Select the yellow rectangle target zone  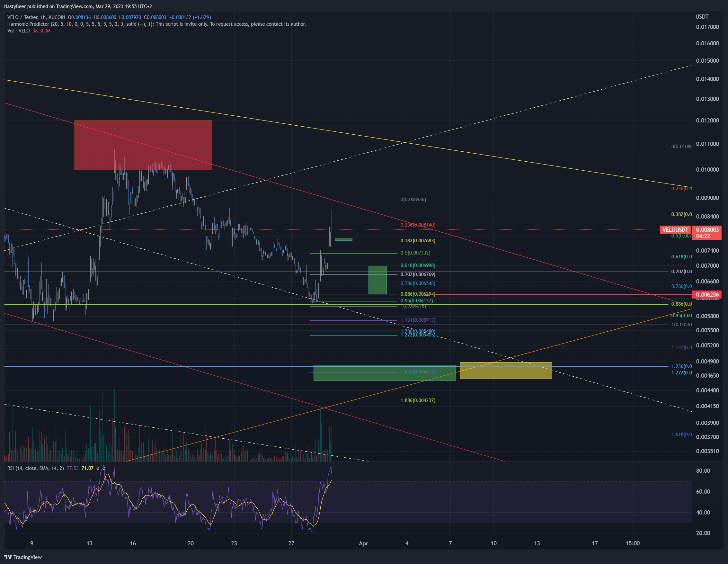[506, 370]
